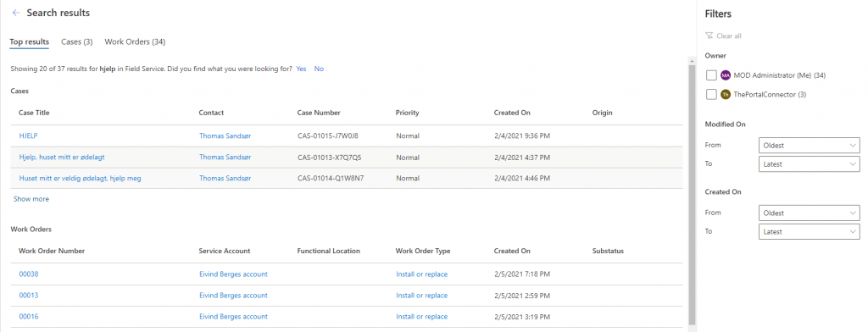
Task: Click the Priority column header
Action: pos(407,113)
